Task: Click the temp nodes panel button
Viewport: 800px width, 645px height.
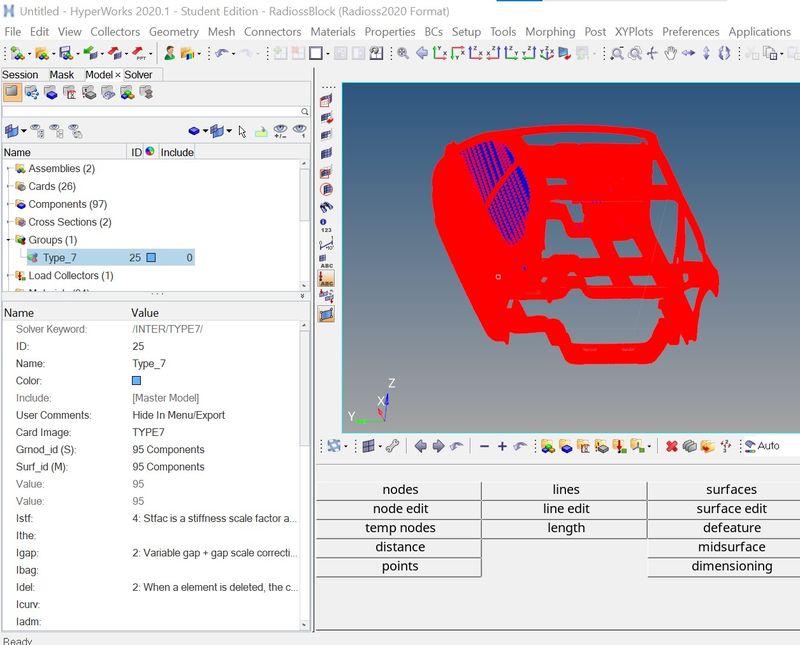Action: point(399,528)
